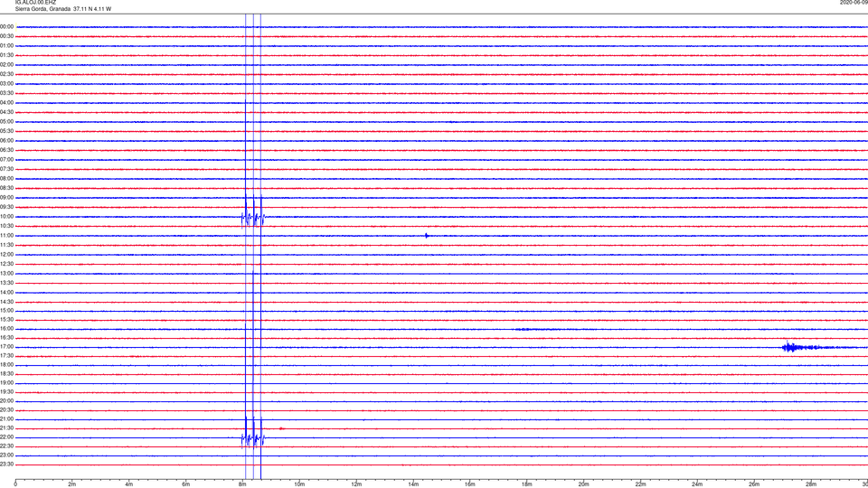Click the 22m tick label on the axis
The image size is (868, 488).
tap(640, 484)
